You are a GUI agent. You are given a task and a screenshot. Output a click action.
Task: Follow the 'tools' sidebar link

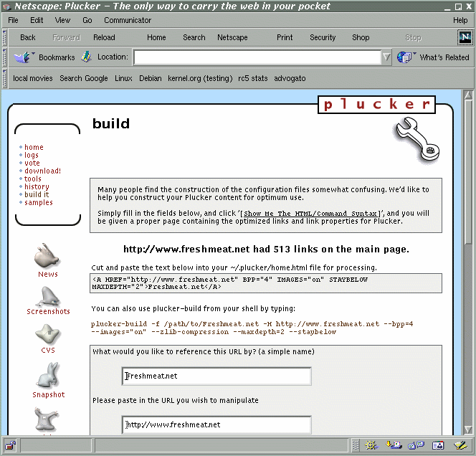[33, 179]
